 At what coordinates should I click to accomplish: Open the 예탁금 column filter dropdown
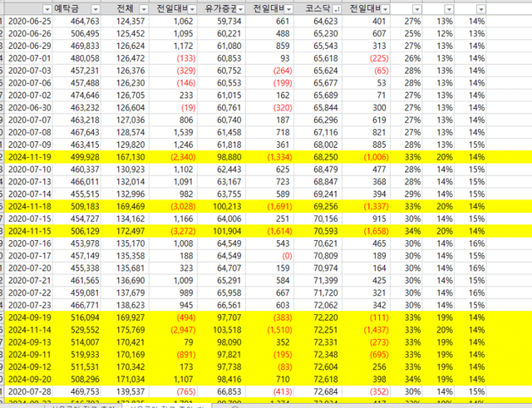point(94,7)
